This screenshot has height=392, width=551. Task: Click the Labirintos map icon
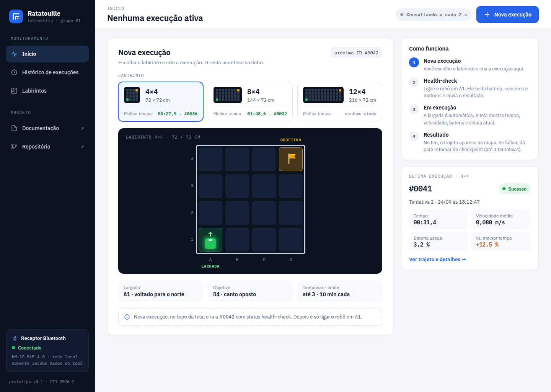pos(14,91)
